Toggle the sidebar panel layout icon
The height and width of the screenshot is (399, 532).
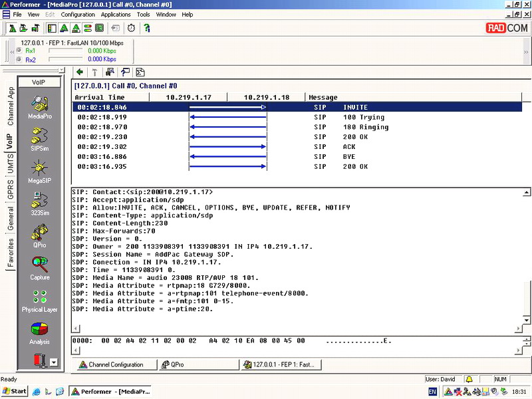[x=52, y=28]
